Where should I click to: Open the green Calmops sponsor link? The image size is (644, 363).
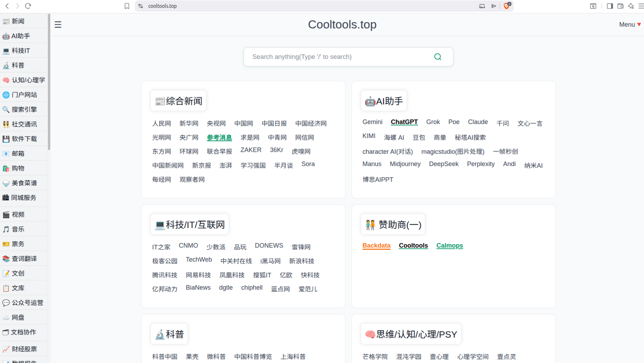pos(449,246)
